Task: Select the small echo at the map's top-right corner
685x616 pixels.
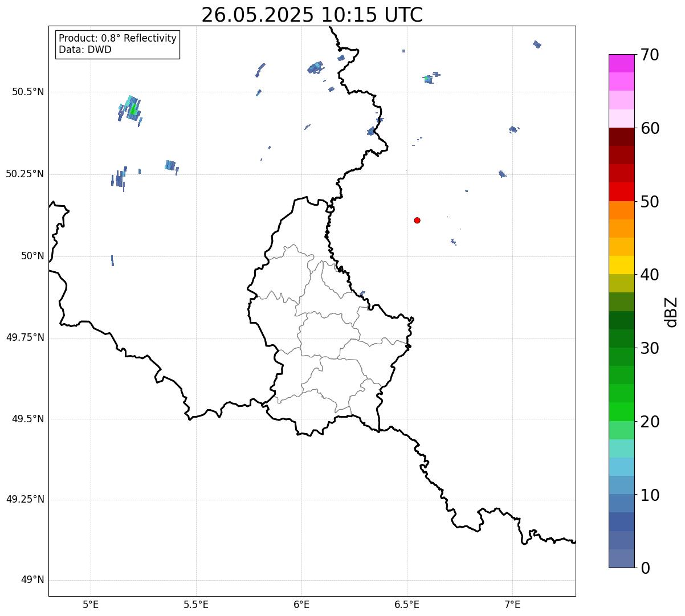Action: pyautogui.click(x=537, y=44)
